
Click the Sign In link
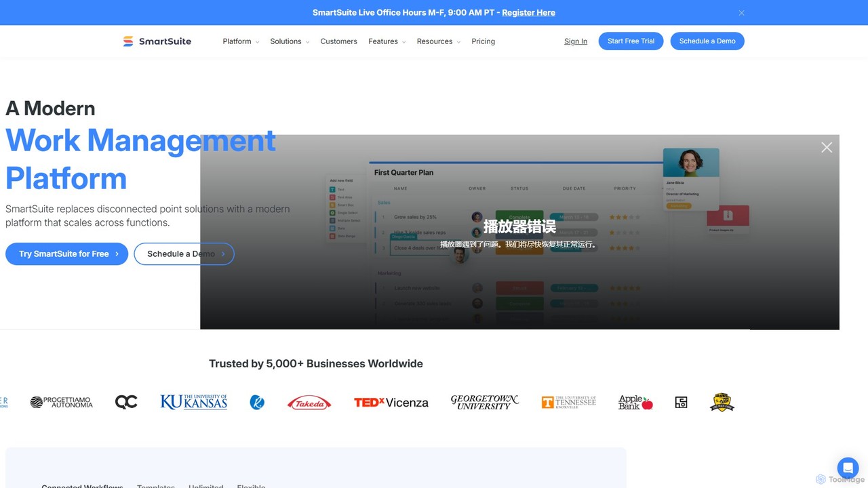tap(576, 41)
